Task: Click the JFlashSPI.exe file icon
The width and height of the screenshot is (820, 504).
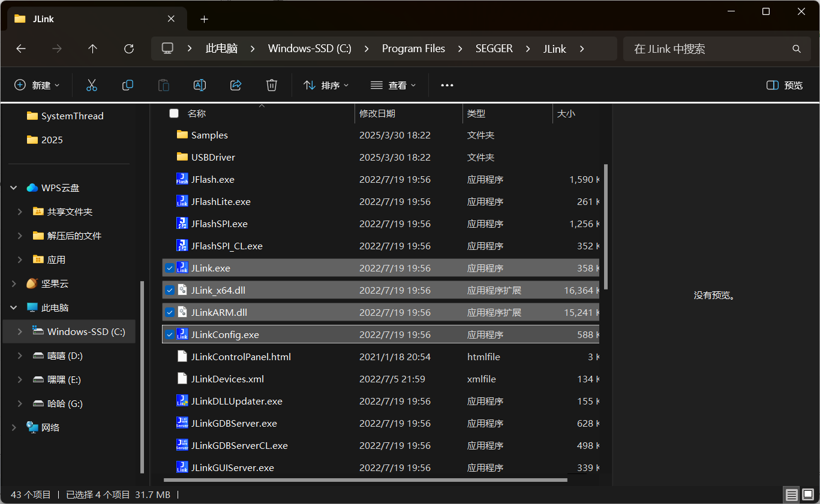Action: point(182,224)
